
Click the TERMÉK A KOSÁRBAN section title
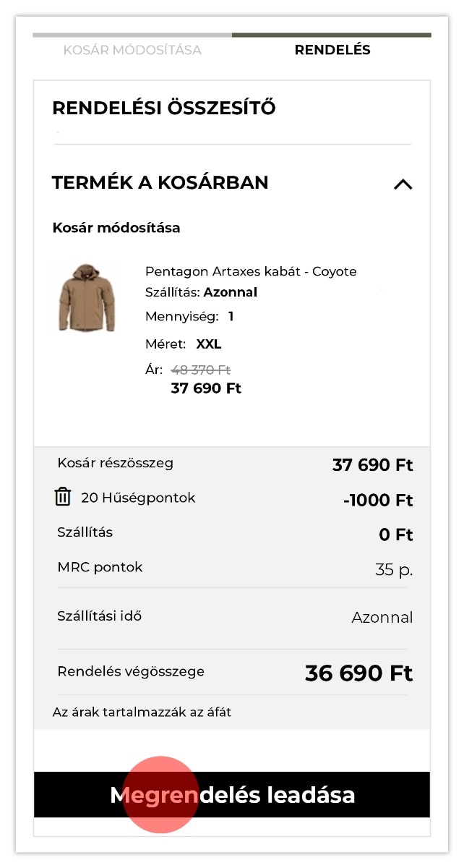[x=160, y=182]
